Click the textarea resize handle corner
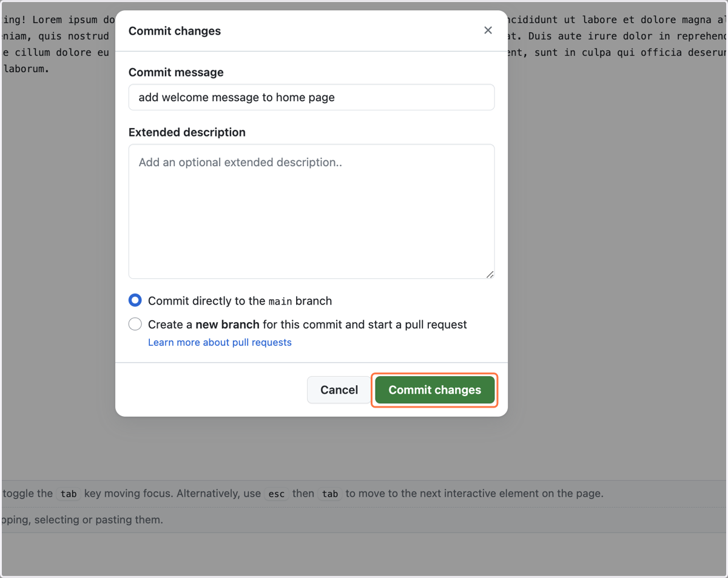This screenshot has width=728, height=578. pyautogui.click(x=490, y=274)
